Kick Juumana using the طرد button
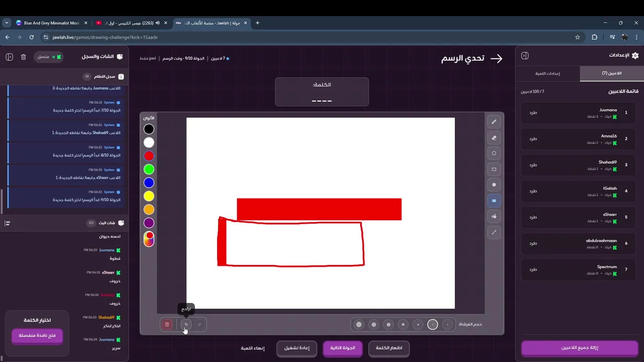 533,113
